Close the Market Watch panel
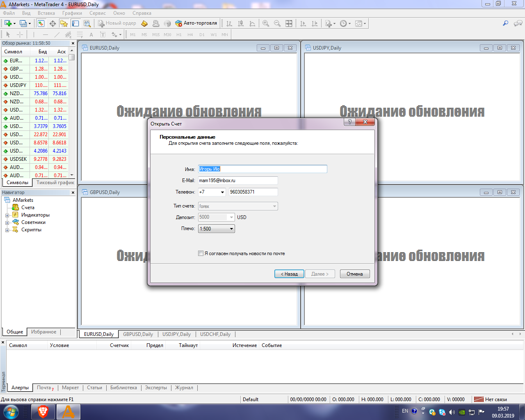Screen dimensions: 525x420 point(73,43)
